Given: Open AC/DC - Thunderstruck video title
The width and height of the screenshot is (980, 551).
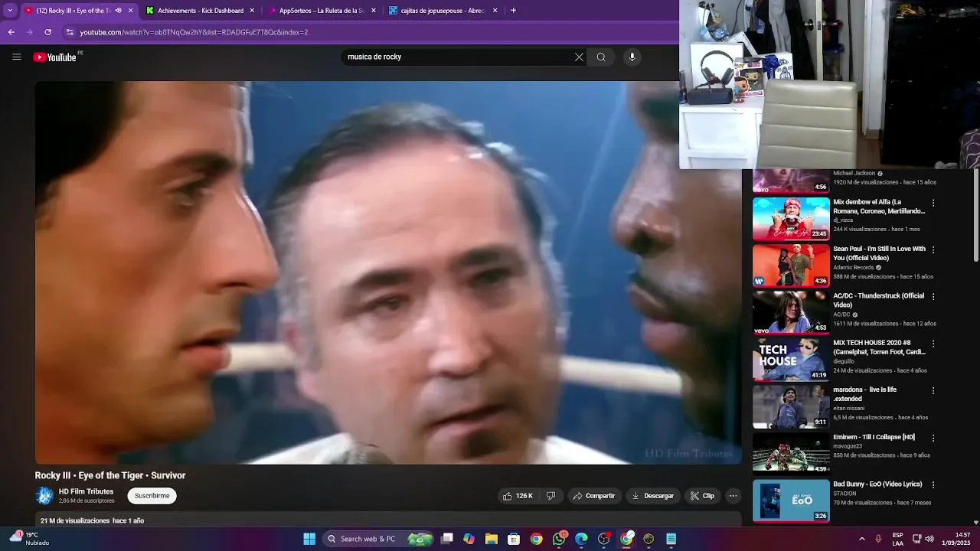Looking at the screenshot, I should coord(879,300).
